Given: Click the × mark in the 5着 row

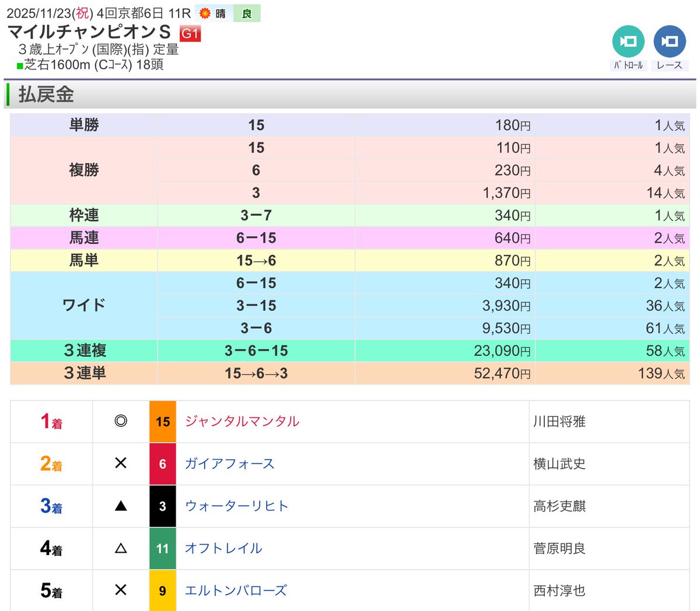Looking at the screenshot, I should tap(121, 590).
